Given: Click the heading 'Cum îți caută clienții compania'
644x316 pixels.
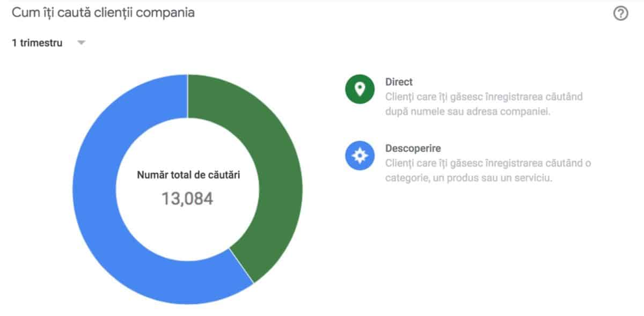Looking at the screenshot, I should pyautogui.click(x=103, y=13).
